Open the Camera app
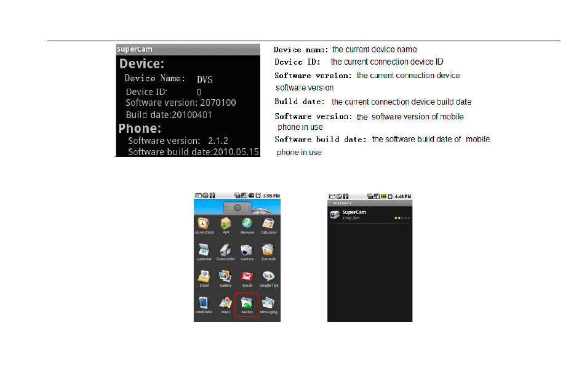The image size is (587, 392). (247, 252)
